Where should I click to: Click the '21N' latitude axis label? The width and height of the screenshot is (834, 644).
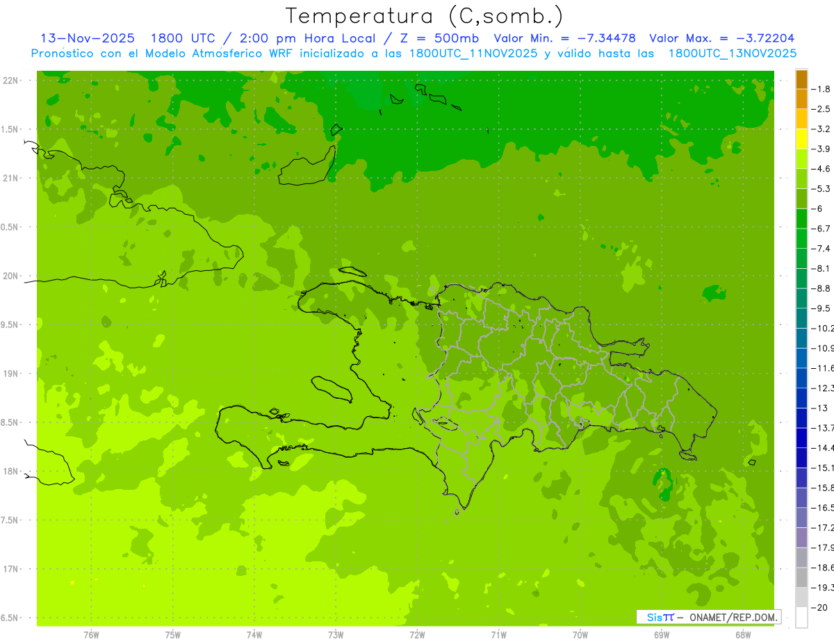[x=10, y=179]
